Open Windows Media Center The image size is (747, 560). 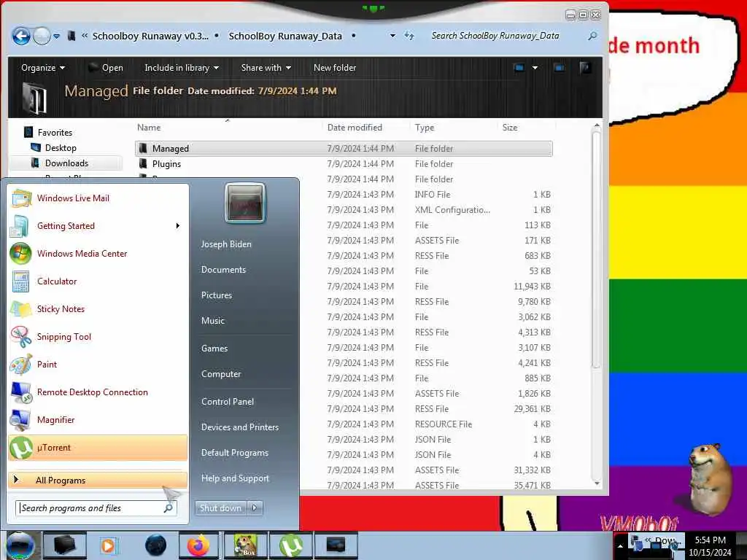(82, 254)
